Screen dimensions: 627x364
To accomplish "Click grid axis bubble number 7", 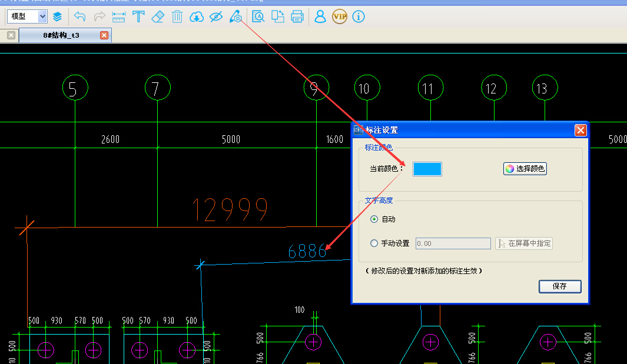I will tap(158, 88).
